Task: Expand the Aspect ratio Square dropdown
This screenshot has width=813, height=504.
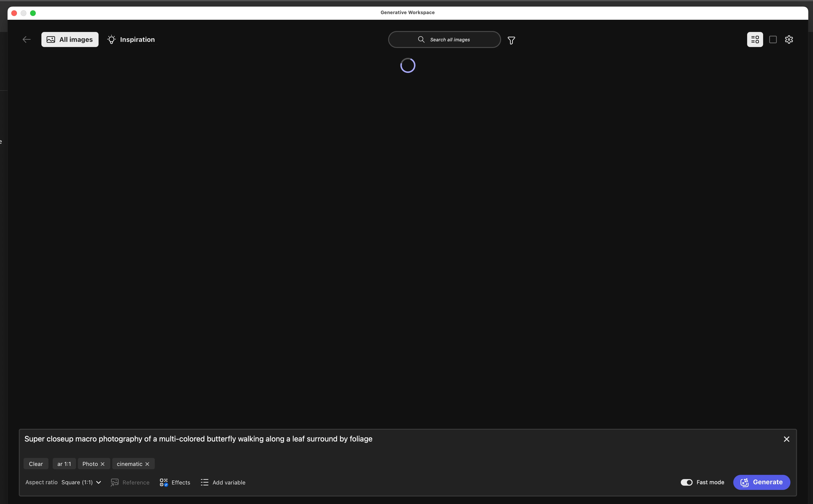Action: [77, 482]
